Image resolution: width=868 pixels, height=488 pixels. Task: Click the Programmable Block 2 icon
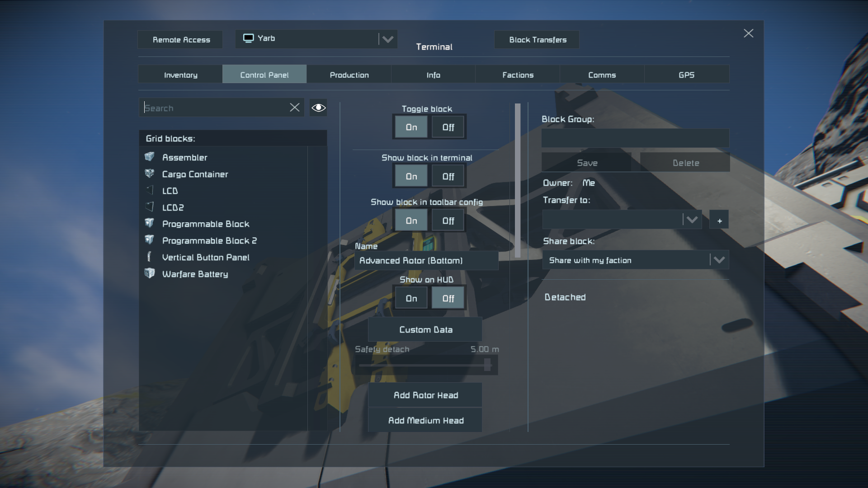coord(150,240)
